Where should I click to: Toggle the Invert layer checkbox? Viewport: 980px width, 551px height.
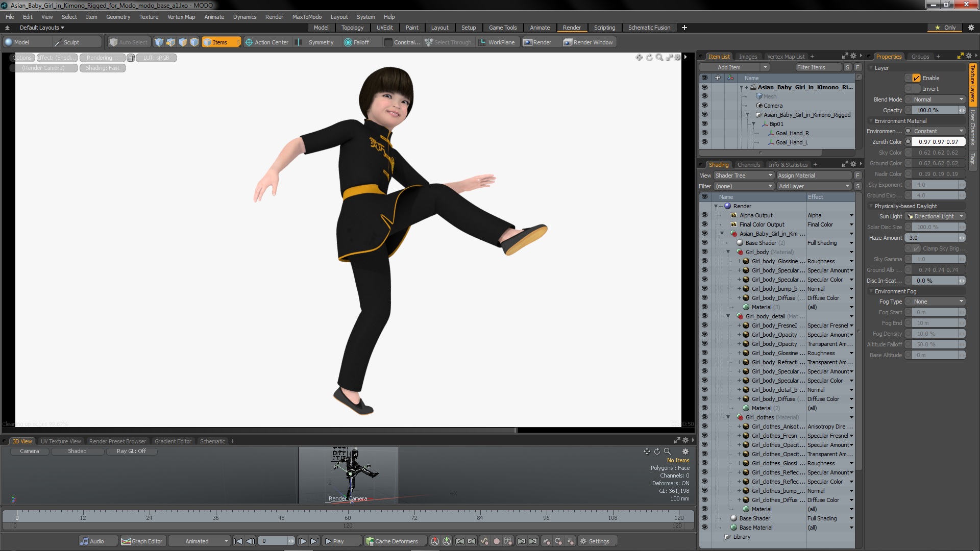(917, 89)
